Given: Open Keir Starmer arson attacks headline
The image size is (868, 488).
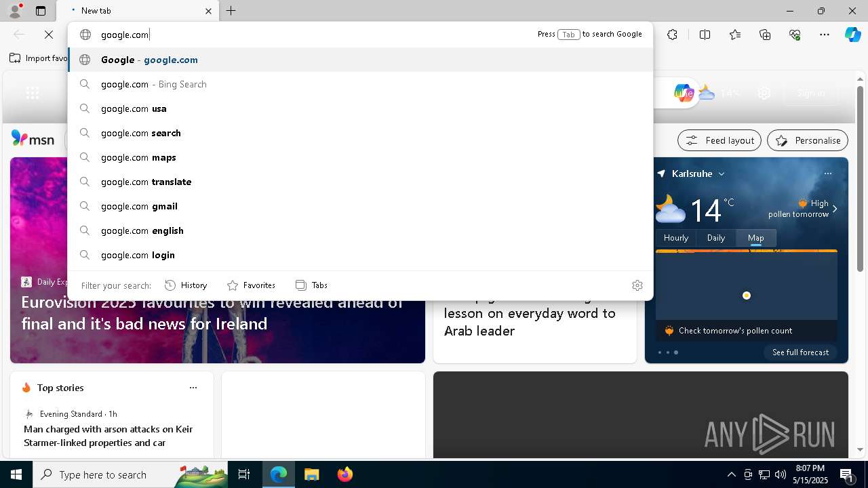Looking at the screenshot, I should pyautogui.click(x=108, y=436).
